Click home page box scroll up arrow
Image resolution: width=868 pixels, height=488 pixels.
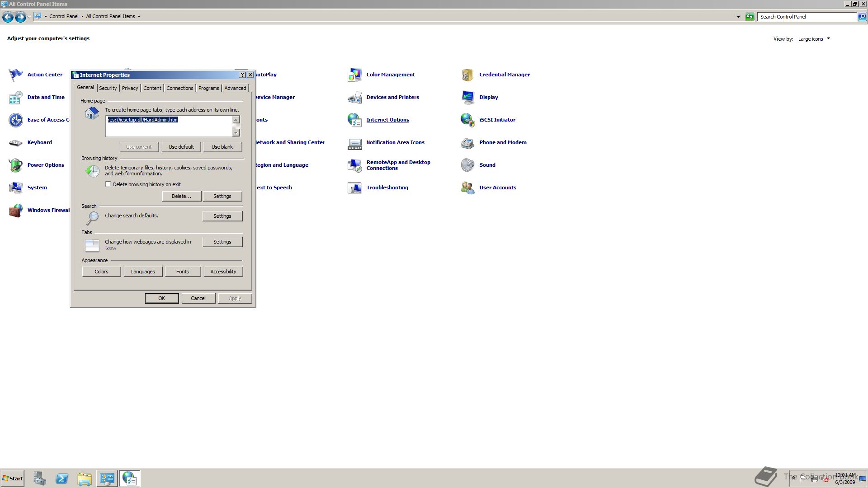tap(236, 120)
